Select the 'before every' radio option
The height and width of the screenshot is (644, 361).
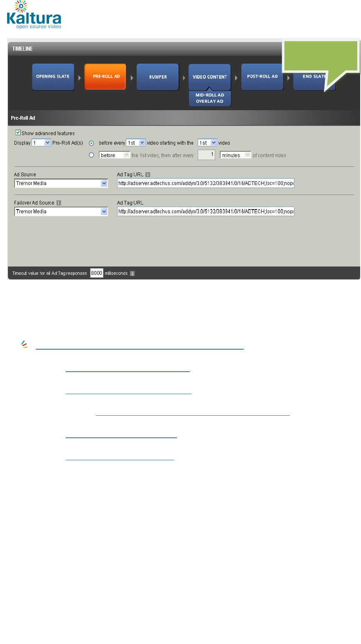click(91, 143)
